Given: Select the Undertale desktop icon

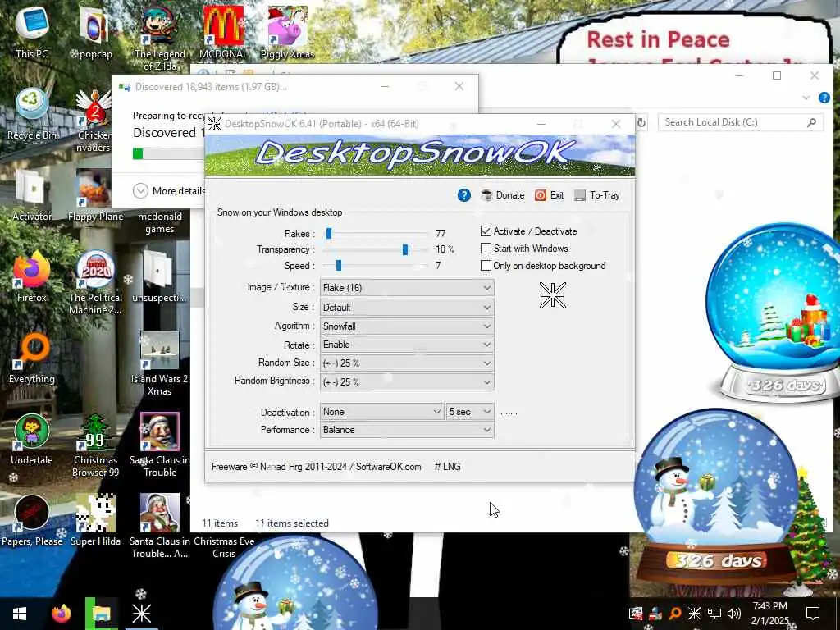Looking at the screenshot, I should (x=32, y=440).
